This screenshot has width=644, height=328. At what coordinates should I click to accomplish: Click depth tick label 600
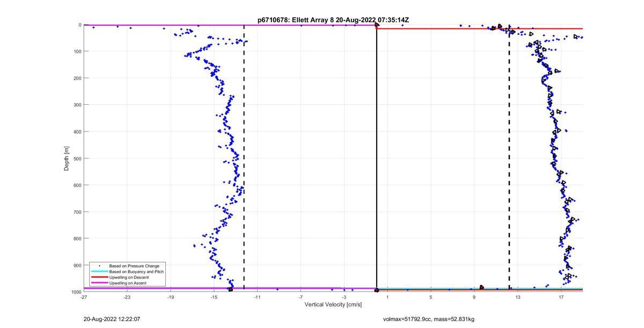coord(77,185)
